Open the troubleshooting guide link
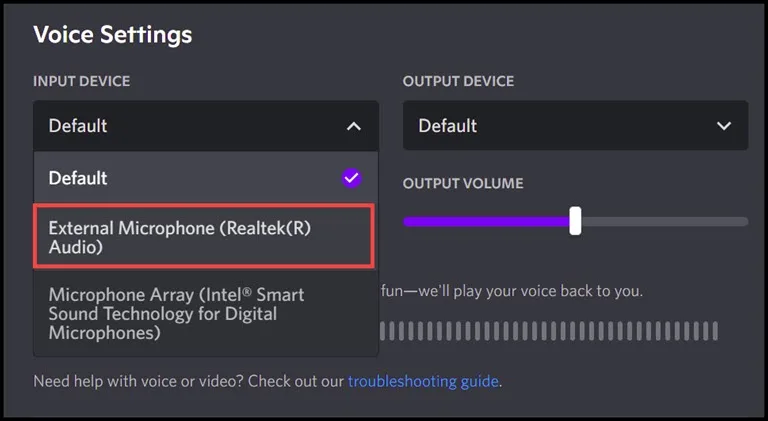This screenshot has height=421, width=768. tap(423, 381)
